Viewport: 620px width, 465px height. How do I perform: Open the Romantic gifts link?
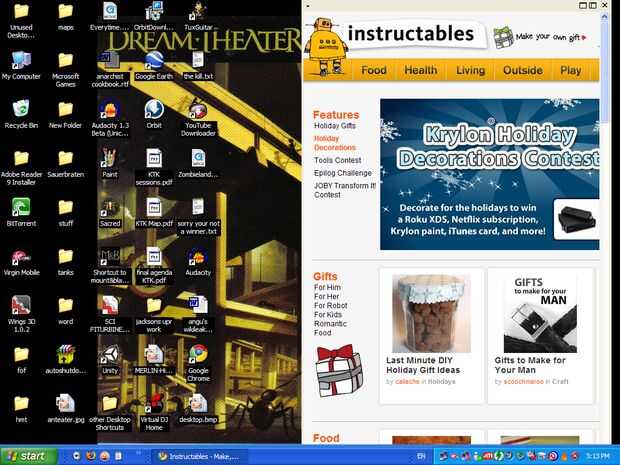click(x=330, y=324)
